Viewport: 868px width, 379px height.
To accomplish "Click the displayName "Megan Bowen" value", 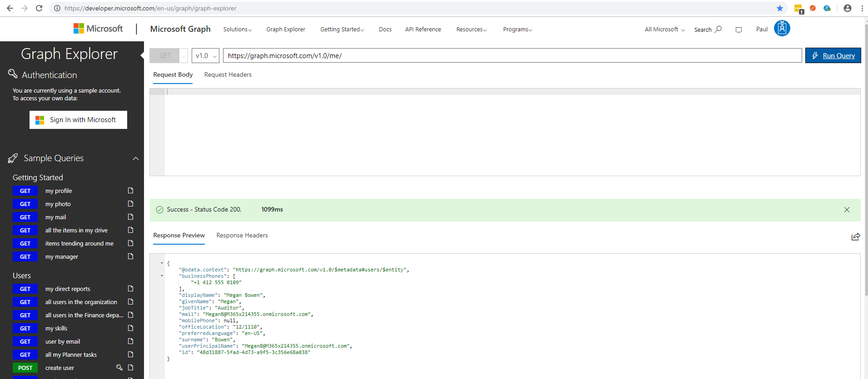I will pos(244,295).
